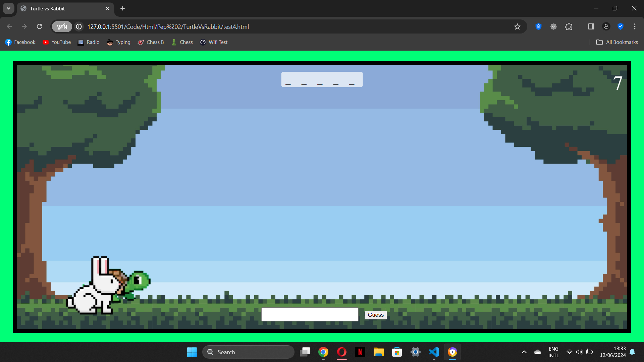Open the site info icon in address bar

[x=78, y=26]
